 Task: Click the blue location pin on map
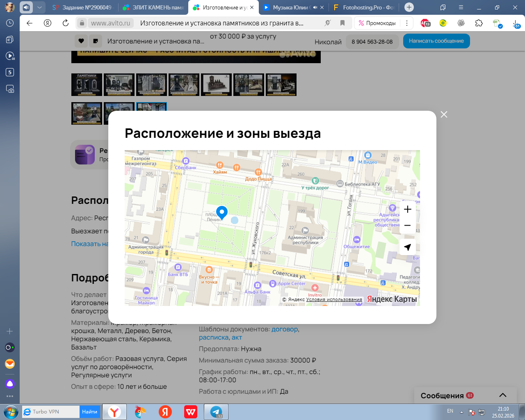pos(222,212)
